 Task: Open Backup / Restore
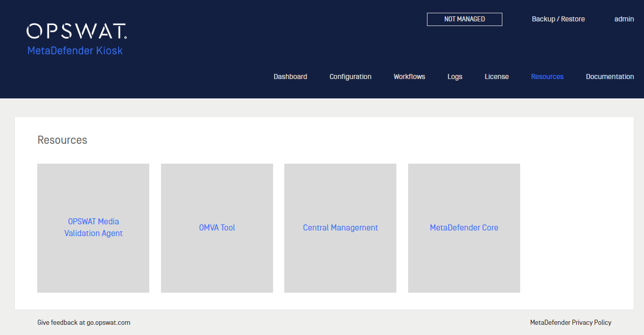(558, 19)
